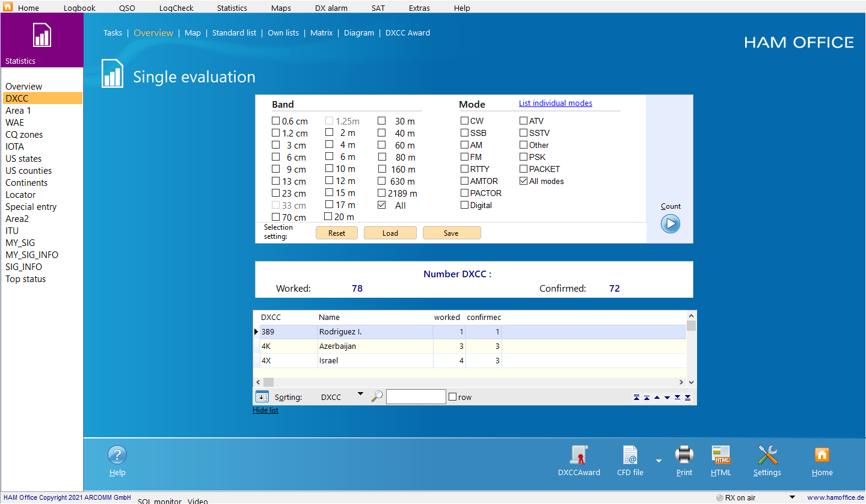Open the RX on air dropdown arrow
This screenshot has height=504, width=866.
[x=792, y=497]
